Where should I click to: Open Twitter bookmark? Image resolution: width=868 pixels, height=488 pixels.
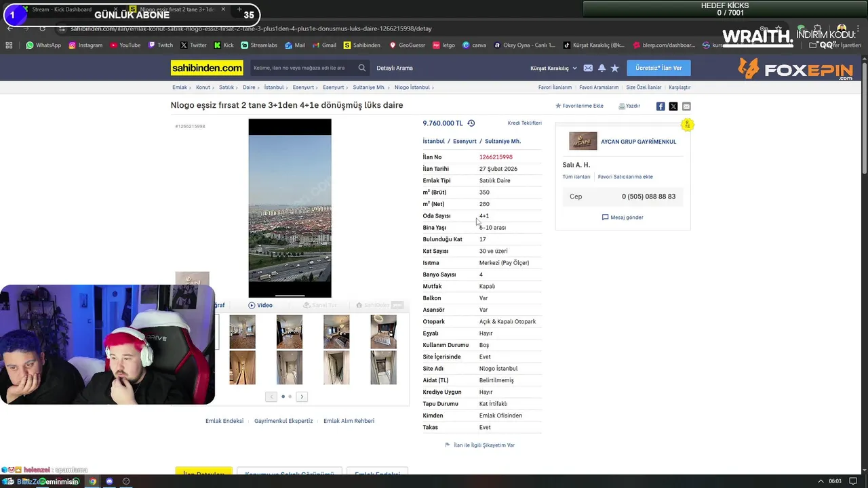click(x=193, y=45)
